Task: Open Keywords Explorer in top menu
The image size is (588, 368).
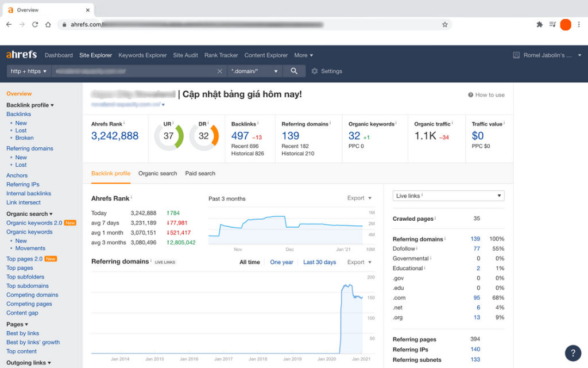Action: coord(142,55)
